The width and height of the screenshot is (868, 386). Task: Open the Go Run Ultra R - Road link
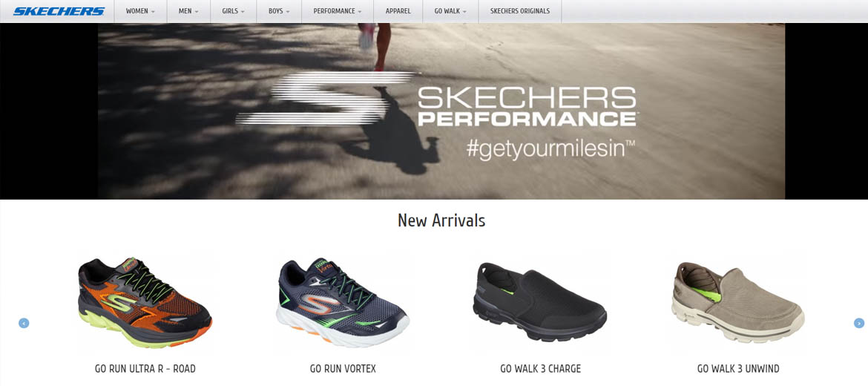(x=145, y=369)
